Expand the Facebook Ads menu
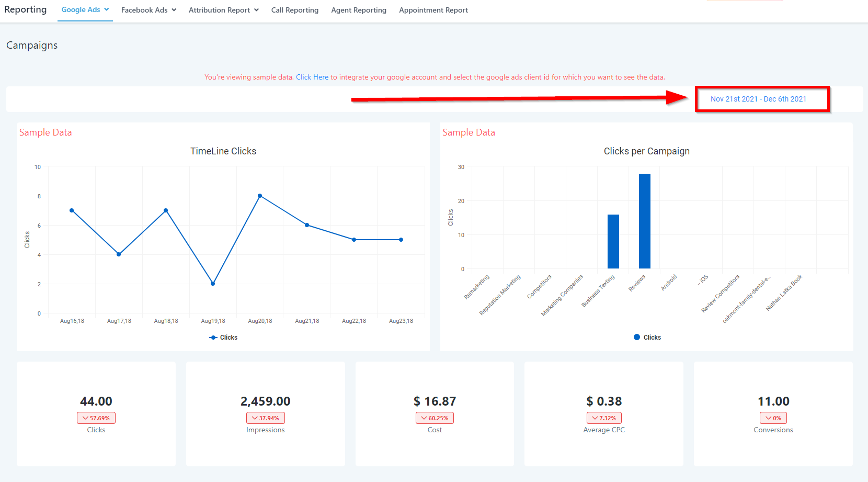 coord(149,10)
